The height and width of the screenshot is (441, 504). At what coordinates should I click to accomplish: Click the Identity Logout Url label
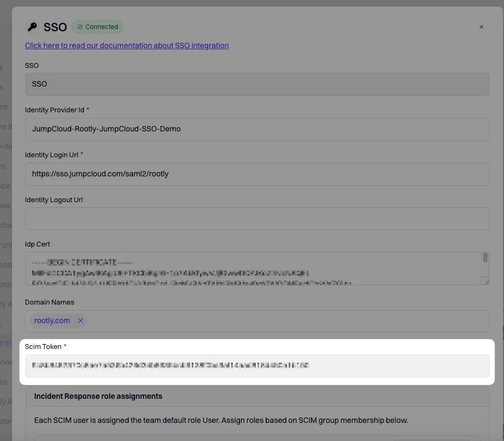tap(54, 199)
